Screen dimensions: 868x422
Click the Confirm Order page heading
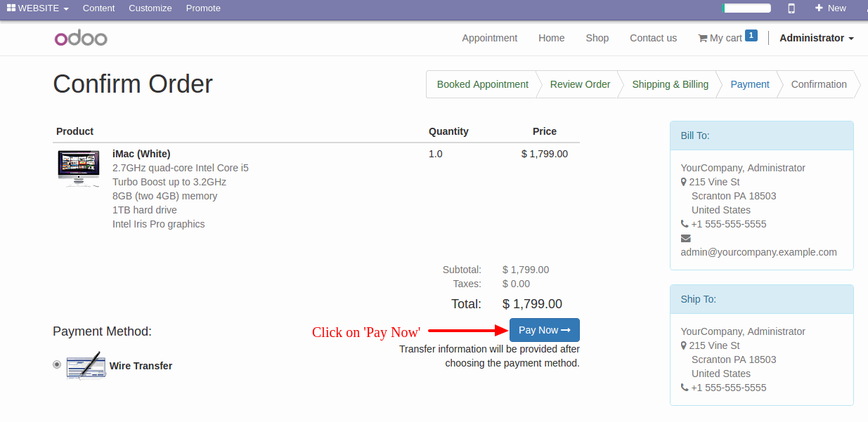tap(133, 84)
